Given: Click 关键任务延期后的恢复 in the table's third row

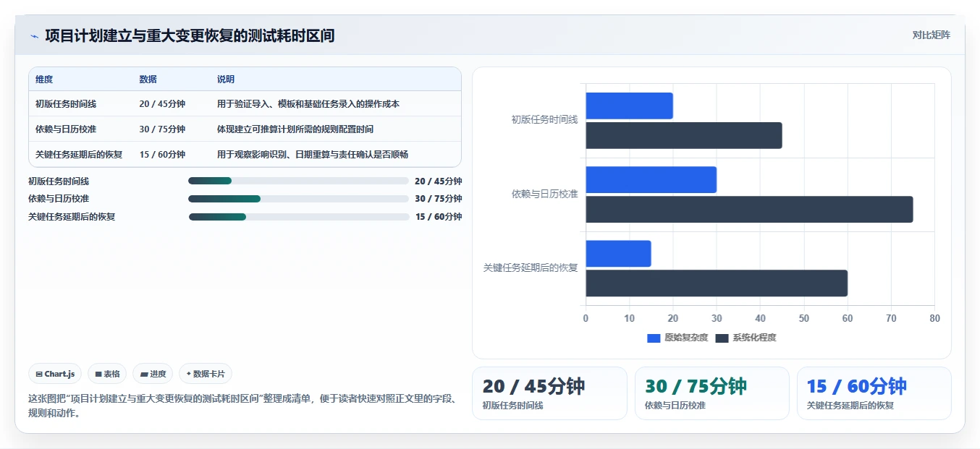Looking at the screenshot, I should (79, 155).
